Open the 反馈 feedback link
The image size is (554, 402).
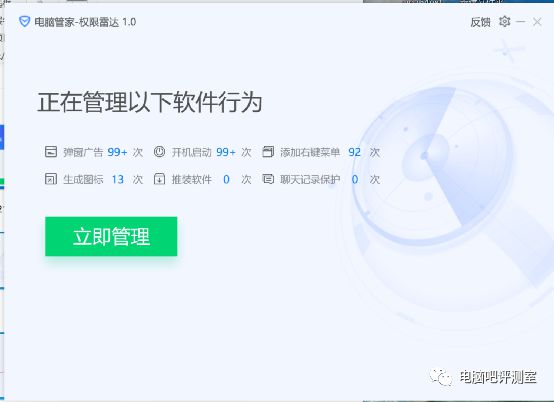pyautogui.click(x=480, y=22)
